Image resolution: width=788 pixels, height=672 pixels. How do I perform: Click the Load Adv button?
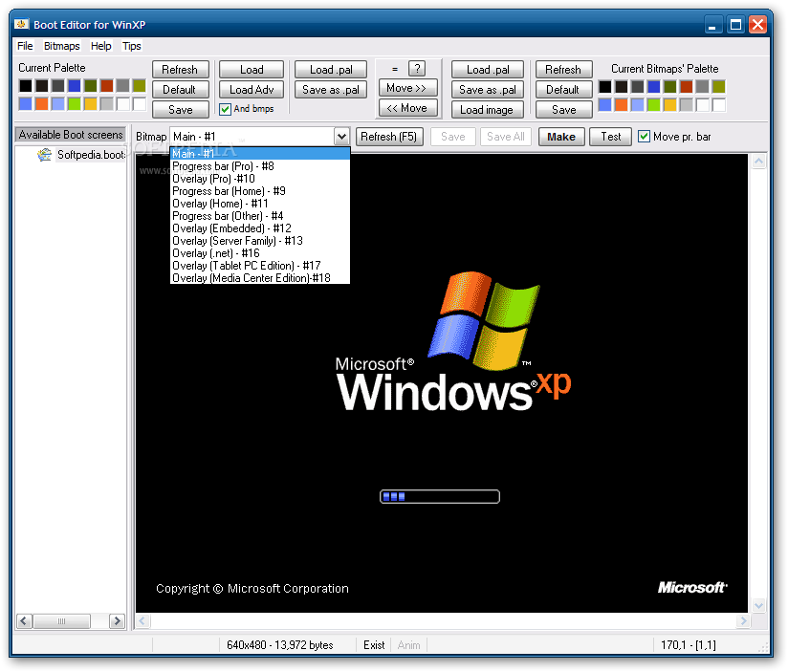coord(252,90)
